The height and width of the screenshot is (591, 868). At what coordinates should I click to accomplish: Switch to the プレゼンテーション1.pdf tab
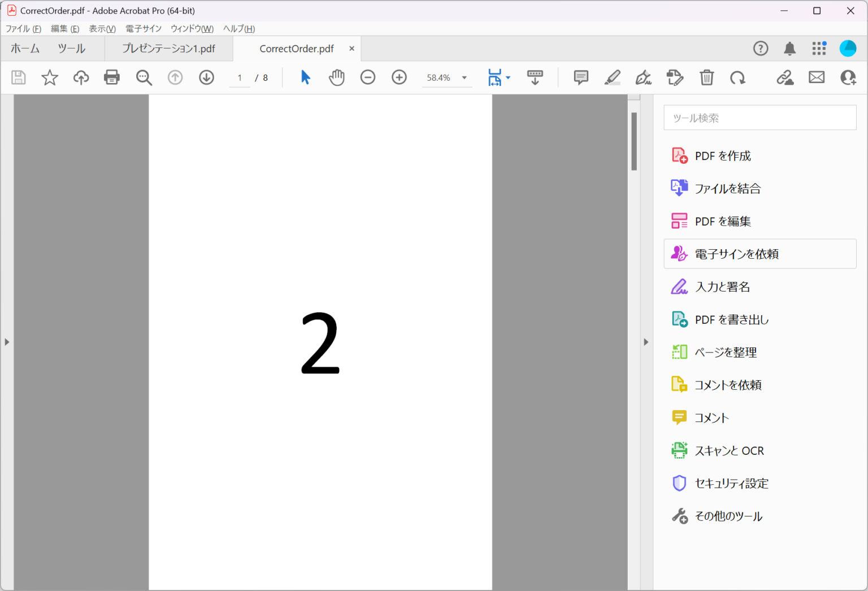168,49
